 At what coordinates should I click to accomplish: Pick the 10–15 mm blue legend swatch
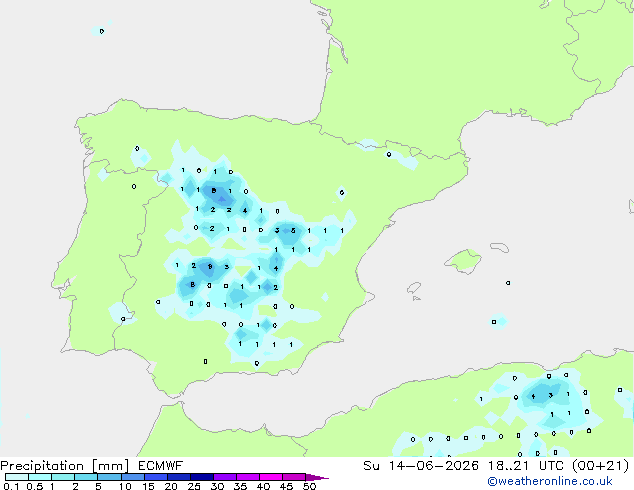point(132,477)
